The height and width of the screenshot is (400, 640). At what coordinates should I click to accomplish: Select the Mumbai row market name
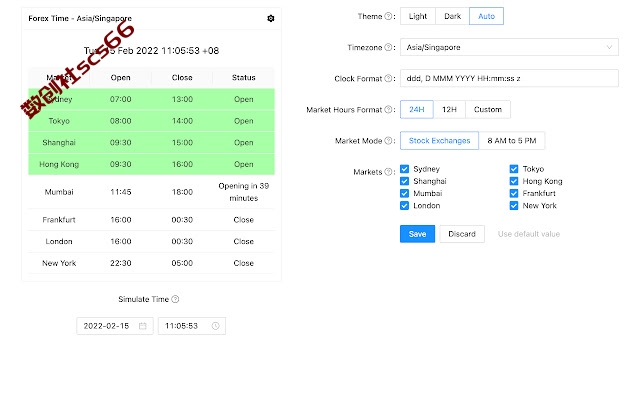point(59,192)
